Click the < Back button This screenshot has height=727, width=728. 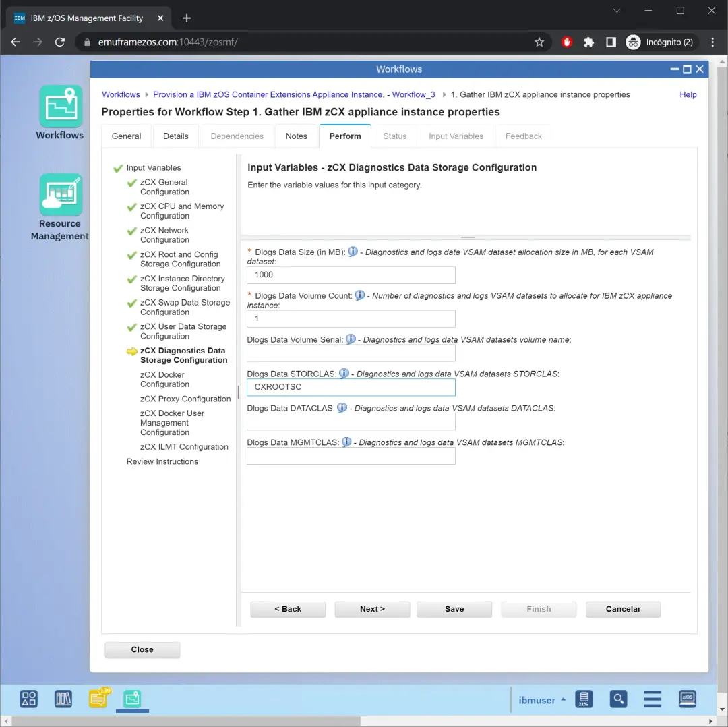pyautogui.click(x=288, y=609)
